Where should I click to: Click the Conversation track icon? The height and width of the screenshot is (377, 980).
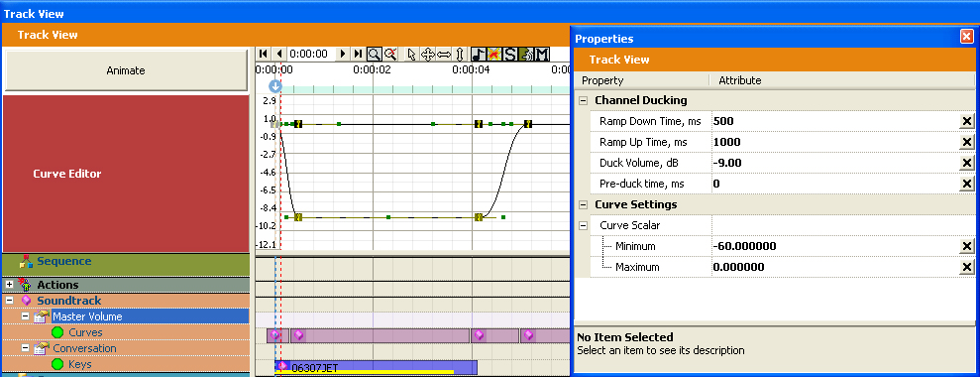(x=42, y=348)
